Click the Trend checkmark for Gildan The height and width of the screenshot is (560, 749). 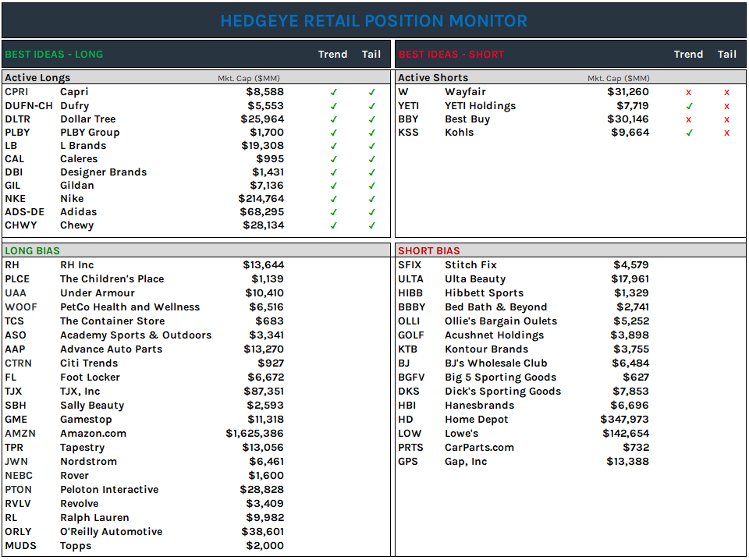(x=334, y=186)
